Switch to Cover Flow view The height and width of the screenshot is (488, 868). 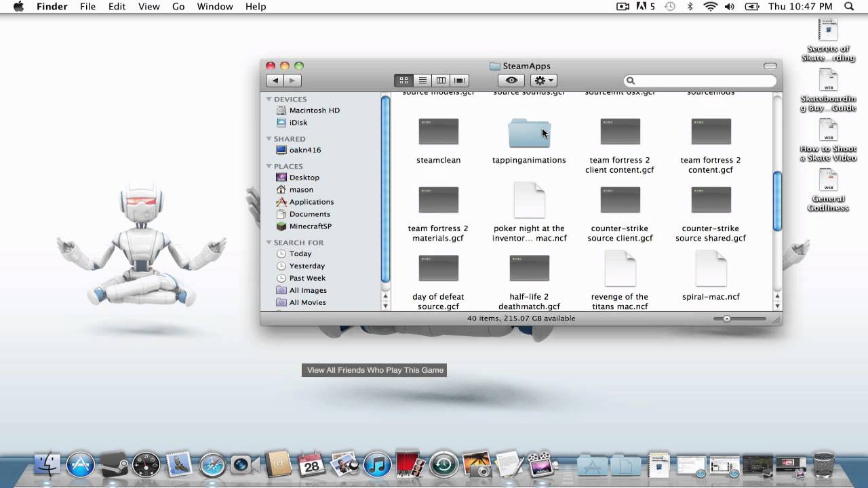tap(459, 81)
